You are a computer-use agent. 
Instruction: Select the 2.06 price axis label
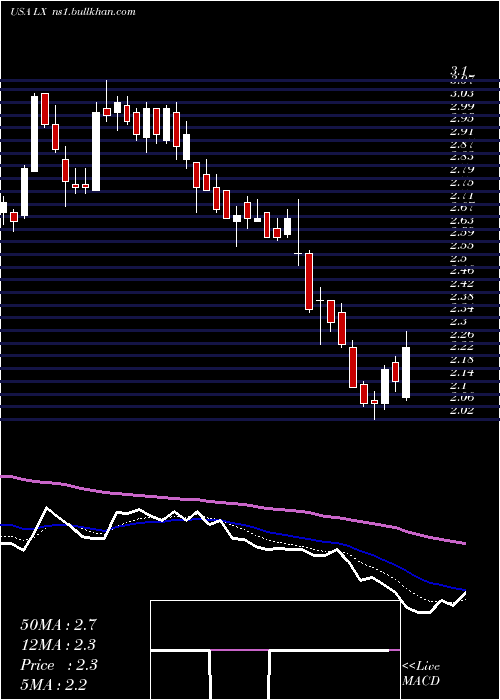[462, 397]
